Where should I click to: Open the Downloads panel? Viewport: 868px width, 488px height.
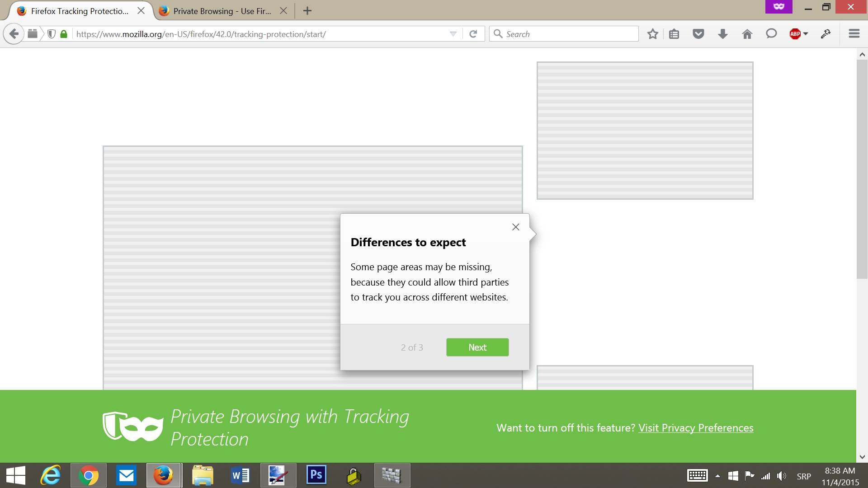(722, 33)
